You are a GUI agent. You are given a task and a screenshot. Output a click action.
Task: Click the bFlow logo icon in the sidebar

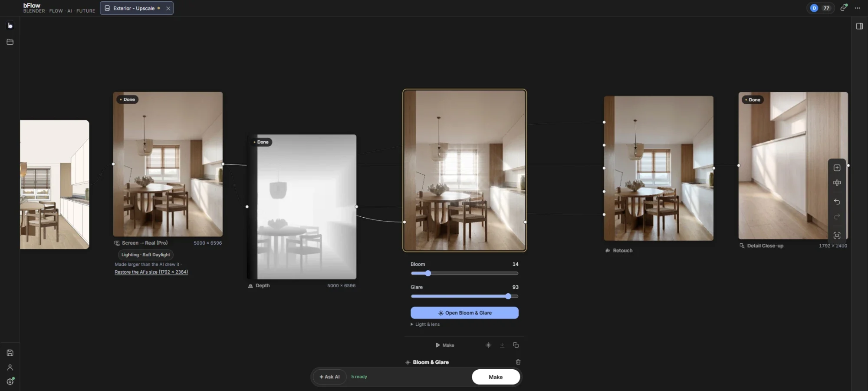(10, 26)
